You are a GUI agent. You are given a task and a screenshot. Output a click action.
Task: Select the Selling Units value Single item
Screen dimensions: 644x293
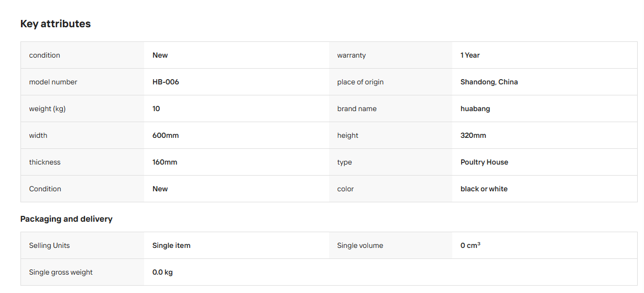point(171,245)
